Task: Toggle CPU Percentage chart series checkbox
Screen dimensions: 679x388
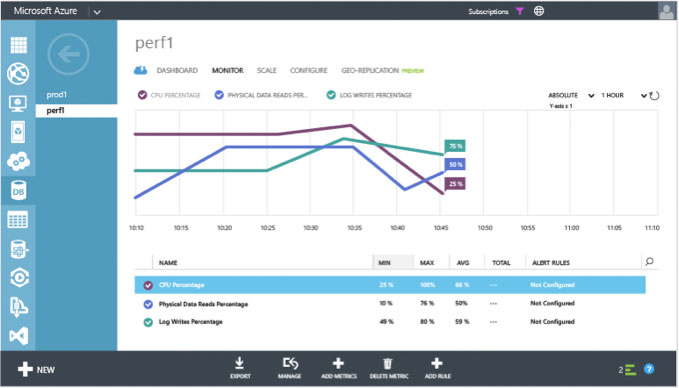Action: [x=142, y=95]
